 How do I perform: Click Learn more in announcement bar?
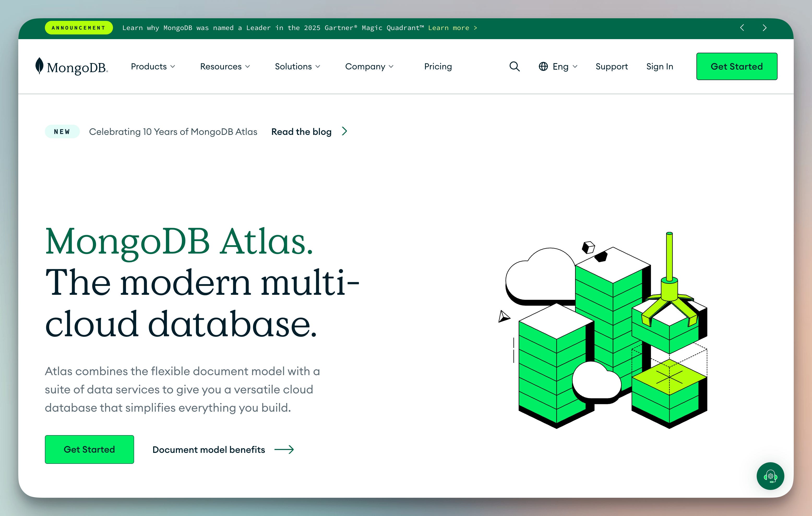coord(452,28)
